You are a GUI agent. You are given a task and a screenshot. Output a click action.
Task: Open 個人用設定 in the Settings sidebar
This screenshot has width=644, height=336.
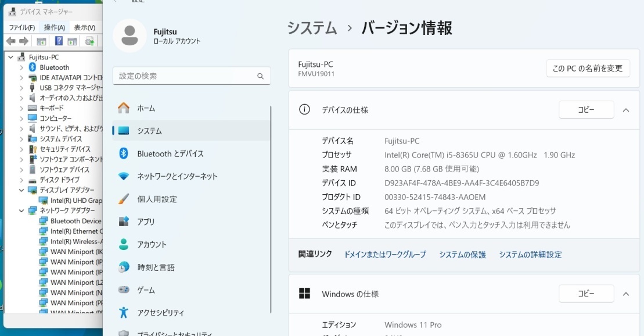point(191,199)
